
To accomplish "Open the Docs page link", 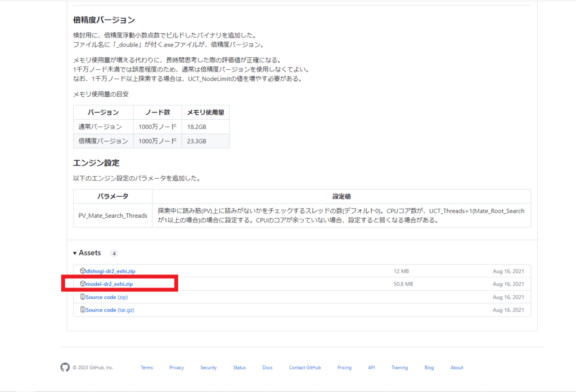I will click(267, 367).
